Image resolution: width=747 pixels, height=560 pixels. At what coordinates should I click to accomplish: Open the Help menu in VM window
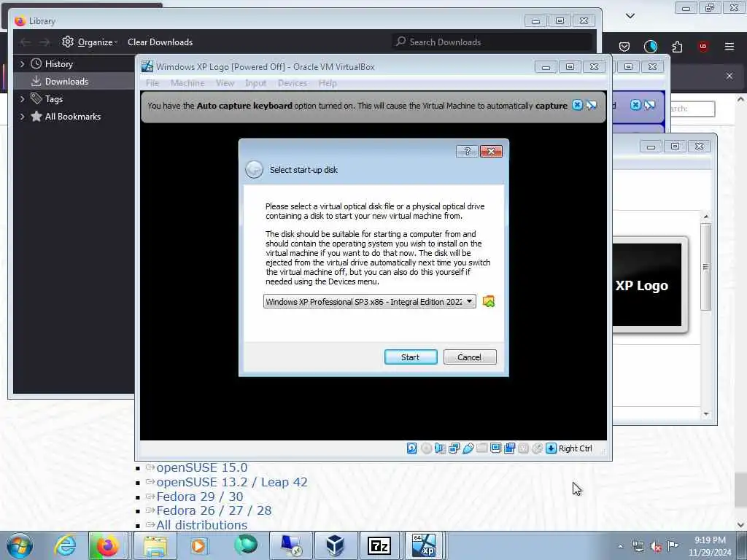328,83
